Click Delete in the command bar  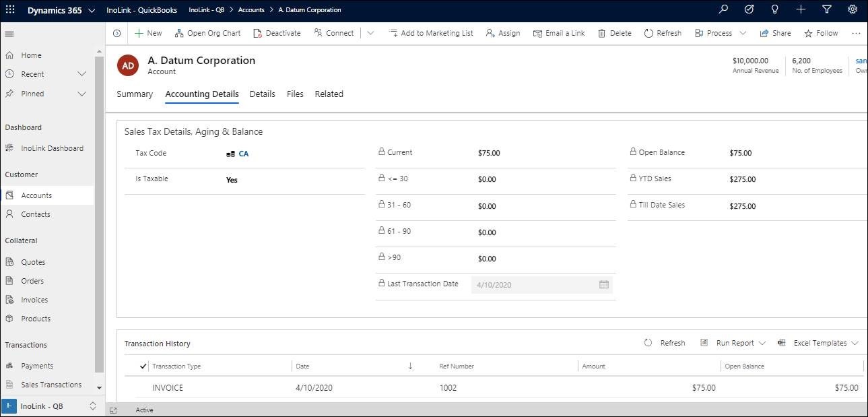click(615, 33)
